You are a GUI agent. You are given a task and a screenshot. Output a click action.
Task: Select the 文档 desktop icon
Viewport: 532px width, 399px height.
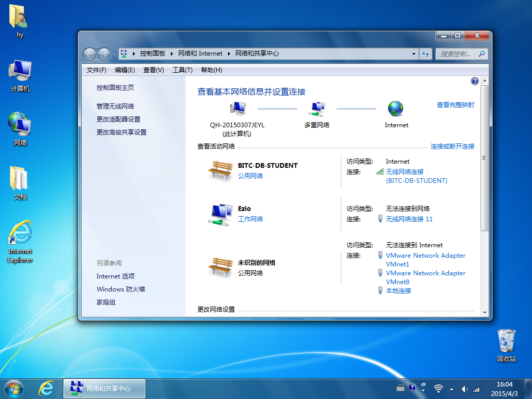click(20, 183)
